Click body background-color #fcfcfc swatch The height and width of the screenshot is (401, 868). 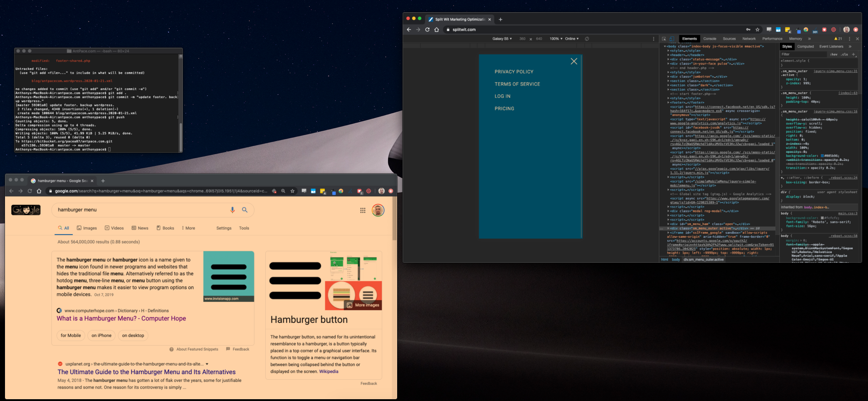tap(823, 218)
